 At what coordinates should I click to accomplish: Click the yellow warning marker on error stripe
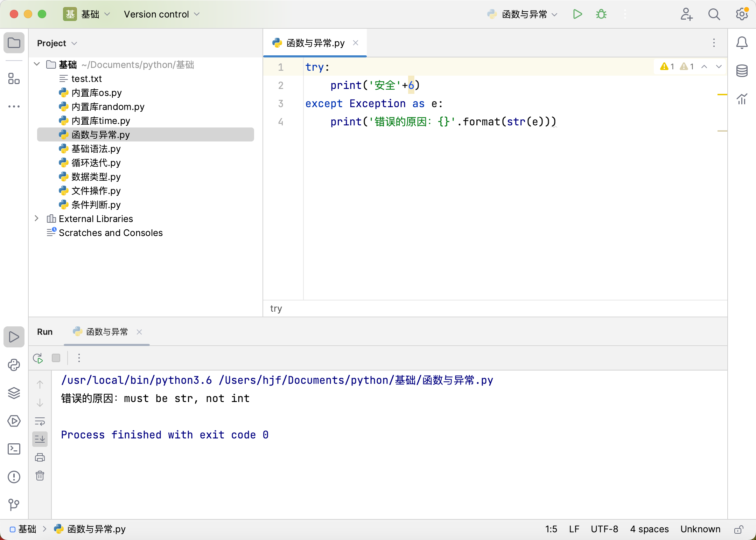pyautogui.click(x=722, y=95)
